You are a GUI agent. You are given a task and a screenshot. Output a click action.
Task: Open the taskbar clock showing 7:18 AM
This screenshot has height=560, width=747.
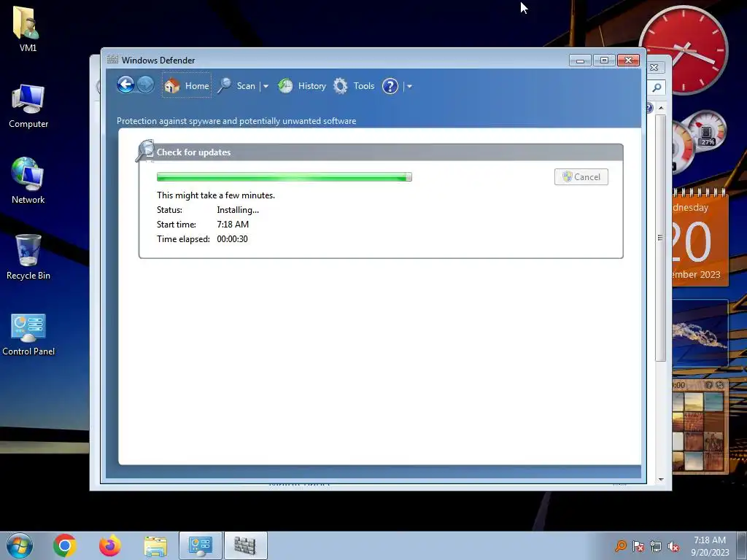(710, 545)
